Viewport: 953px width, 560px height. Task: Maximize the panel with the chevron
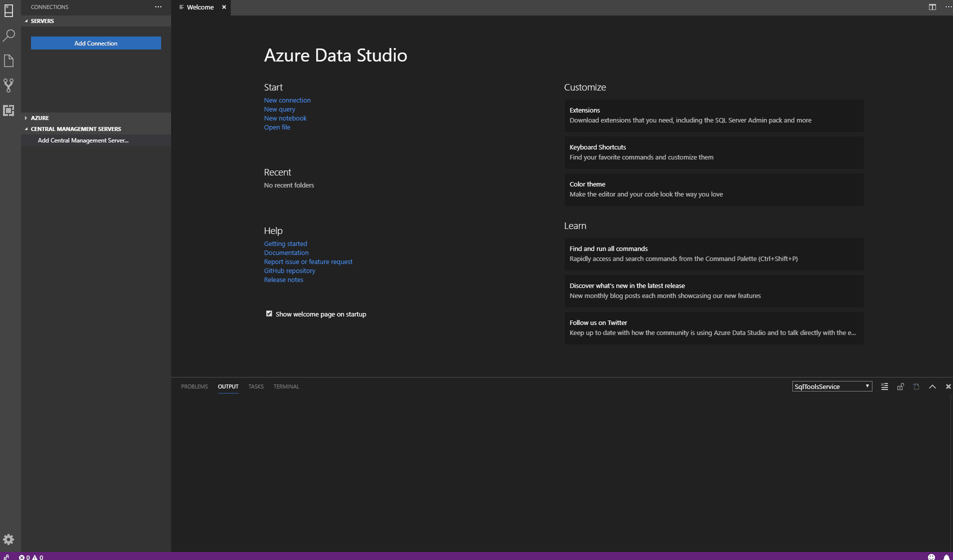tap(931, 386)
